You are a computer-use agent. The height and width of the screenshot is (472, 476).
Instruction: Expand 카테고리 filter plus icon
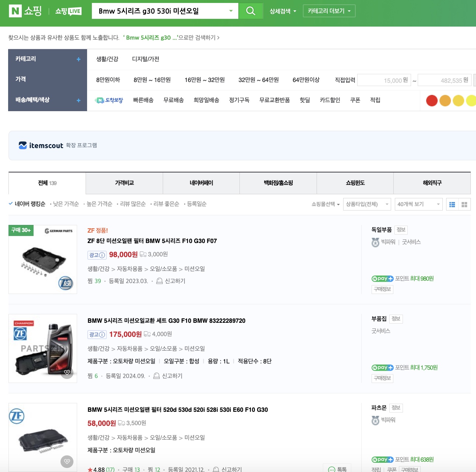(79, 59)
